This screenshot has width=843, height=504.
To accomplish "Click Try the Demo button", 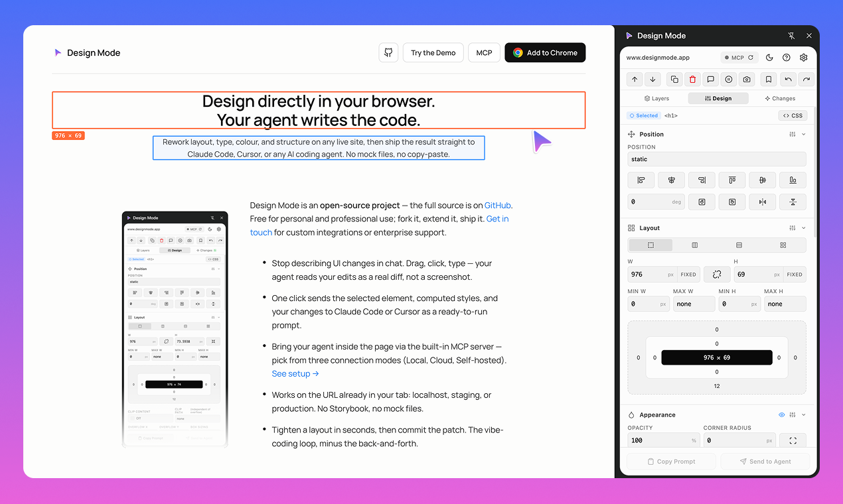I will point(433,53).
